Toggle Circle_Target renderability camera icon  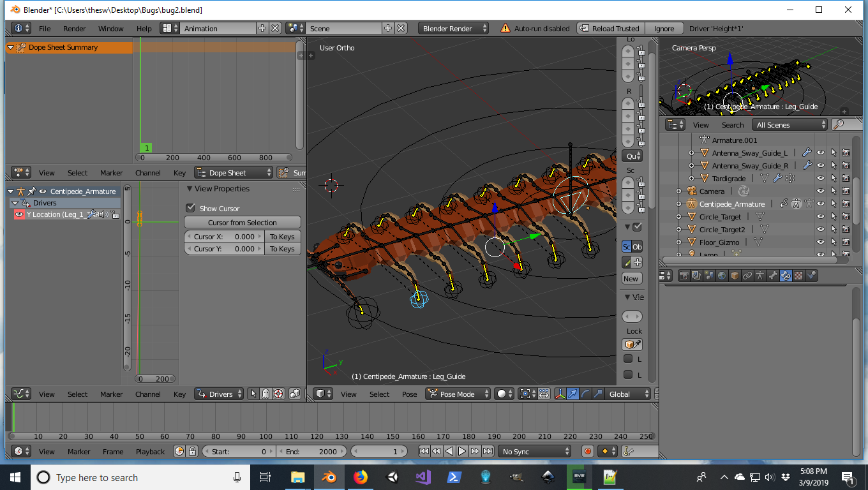846,216
